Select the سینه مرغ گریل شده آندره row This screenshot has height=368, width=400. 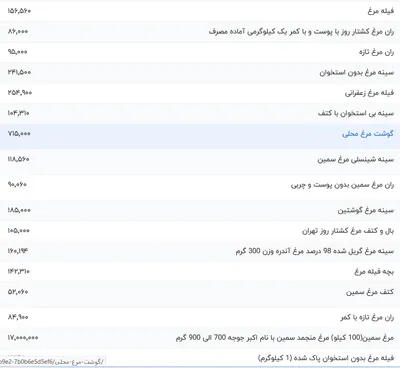[200, 251]
